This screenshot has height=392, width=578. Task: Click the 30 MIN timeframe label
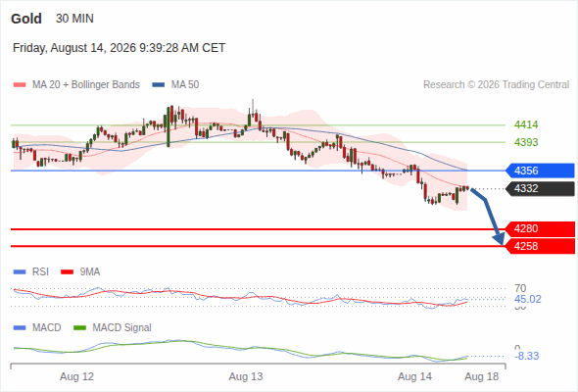click(74, 19)
